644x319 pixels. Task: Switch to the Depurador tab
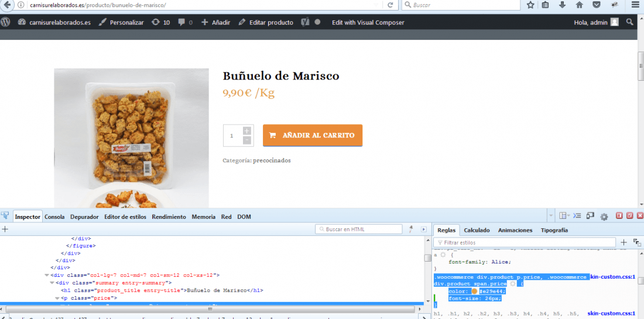point(85,217)
